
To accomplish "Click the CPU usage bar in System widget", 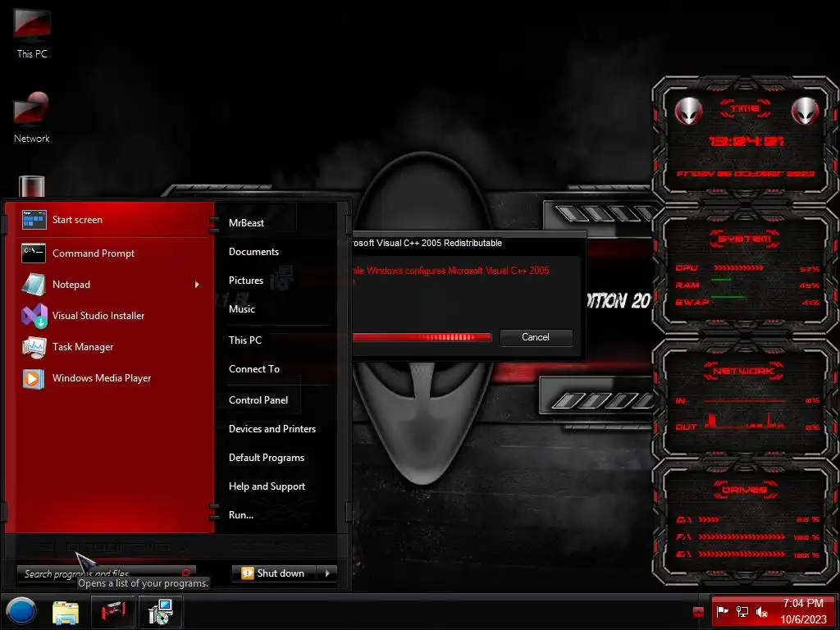I will pos(738,268).
